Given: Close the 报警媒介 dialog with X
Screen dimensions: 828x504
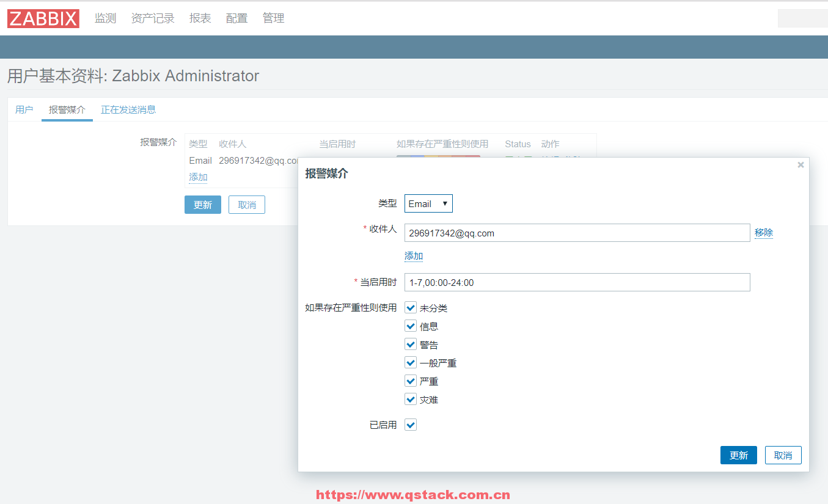Looking at the screenshot, I should pos(801,165).
